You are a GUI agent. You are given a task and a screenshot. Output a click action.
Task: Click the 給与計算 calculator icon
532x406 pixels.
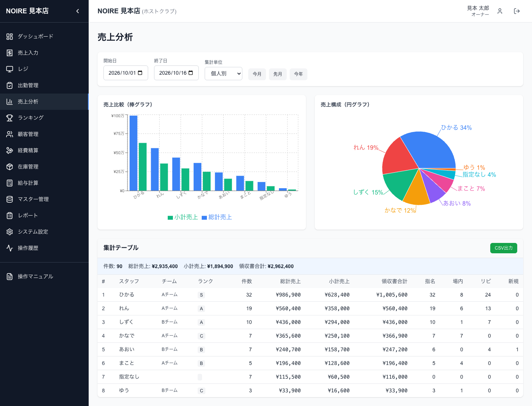[10, 183]
